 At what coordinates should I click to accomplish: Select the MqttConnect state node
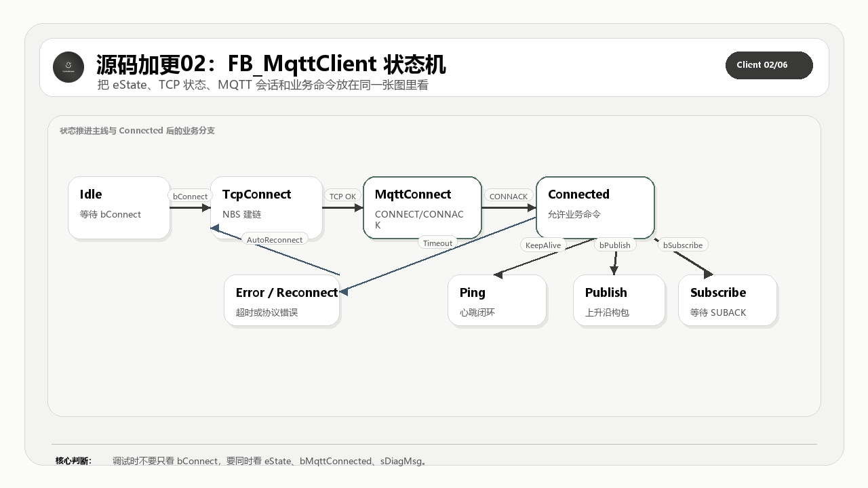coord(422,207)
